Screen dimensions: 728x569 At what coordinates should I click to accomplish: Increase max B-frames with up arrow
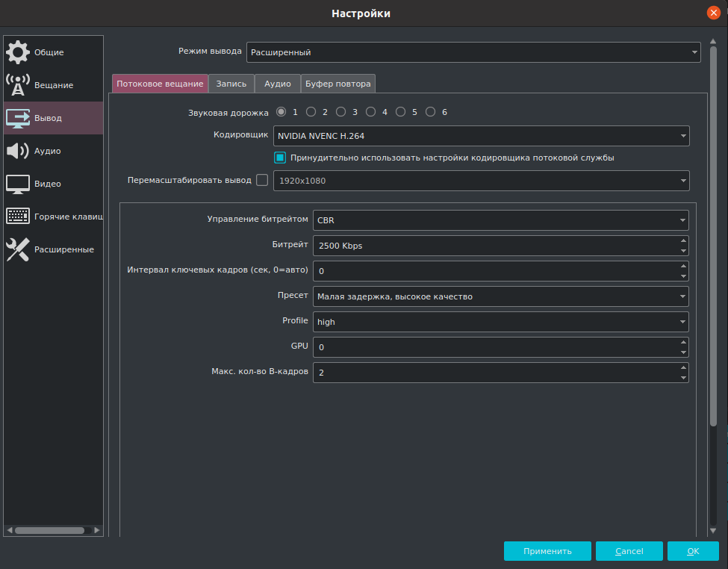pos(683,367)
